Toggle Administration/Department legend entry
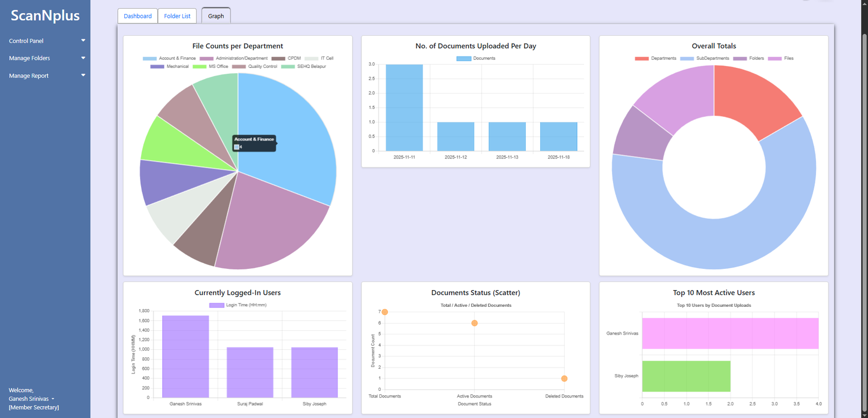The width and height of the screenshot is (868, 418). (x=234, y=58)
